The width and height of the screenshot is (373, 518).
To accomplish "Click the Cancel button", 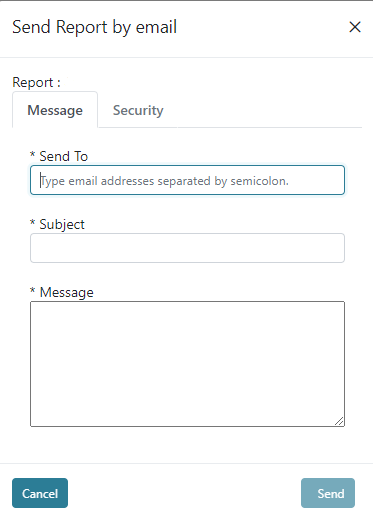I will coord(40,493).
